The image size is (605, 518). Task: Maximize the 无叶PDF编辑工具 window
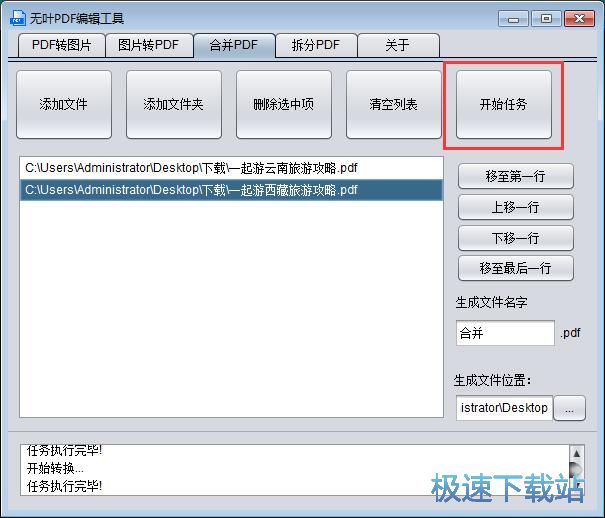point(546,19)
